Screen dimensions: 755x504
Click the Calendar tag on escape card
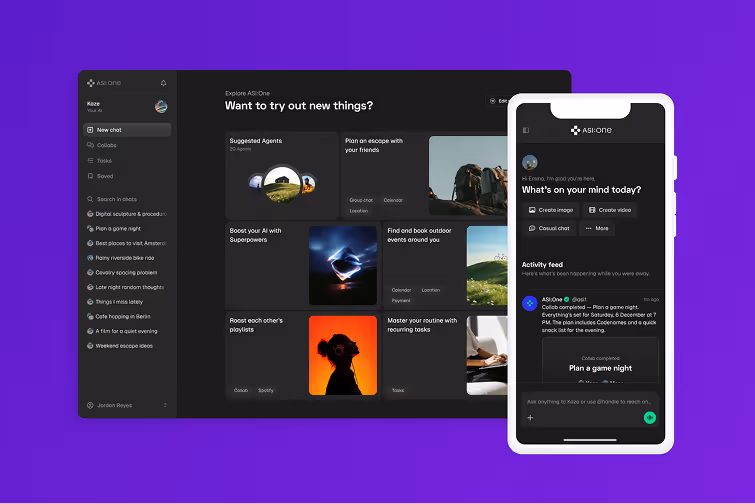coord(393,200)
